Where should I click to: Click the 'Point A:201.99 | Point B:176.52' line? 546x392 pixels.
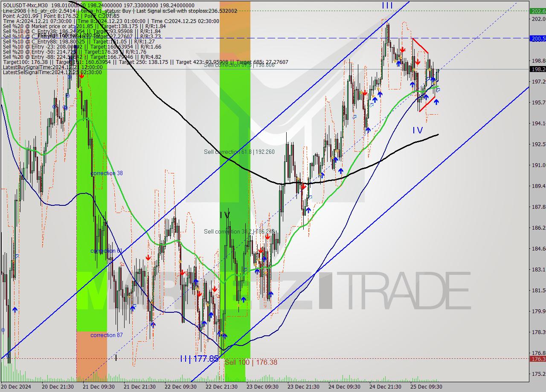point(61,15)
